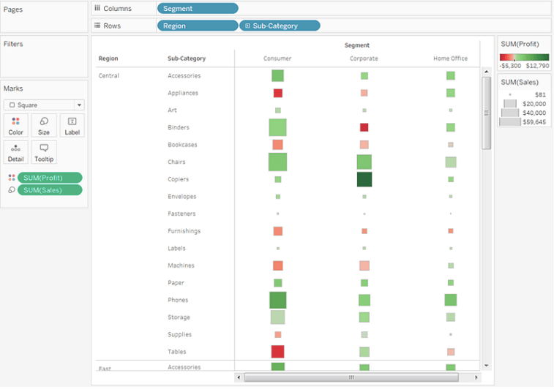Select the Segment pill on Columns
Image resolution: width=554 pixels, height=392 pixels.
tap(198, 9)
